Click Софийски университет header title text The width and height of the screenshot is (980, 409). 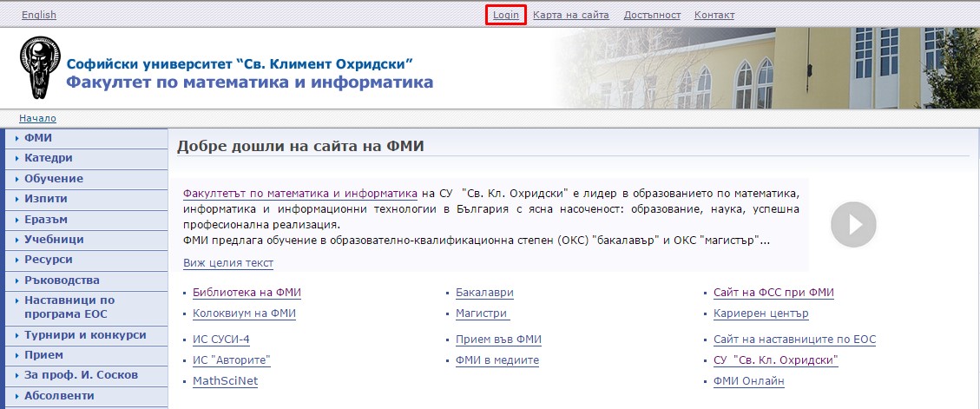tap(240, 63)
